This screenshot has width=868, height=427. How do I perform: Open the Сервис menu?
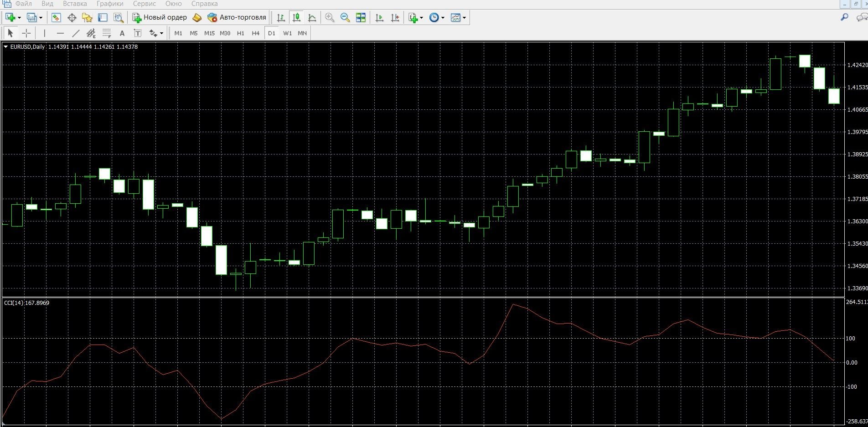145,4
